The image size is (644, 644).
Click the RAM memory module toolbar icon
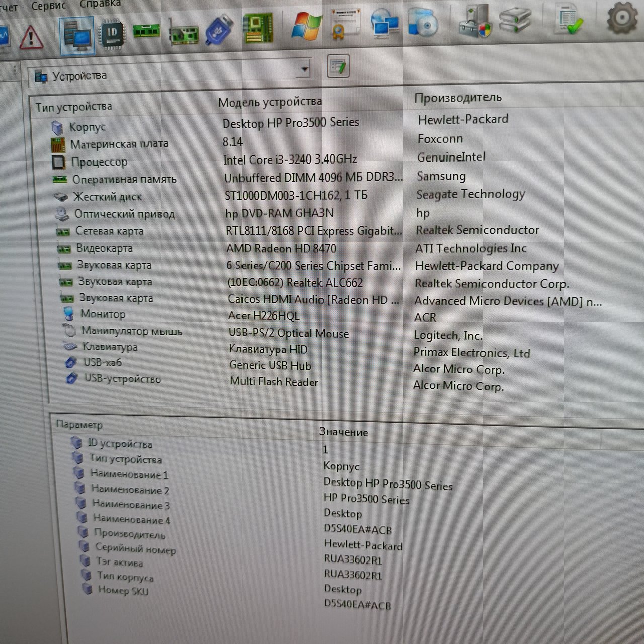coord(146,31)
